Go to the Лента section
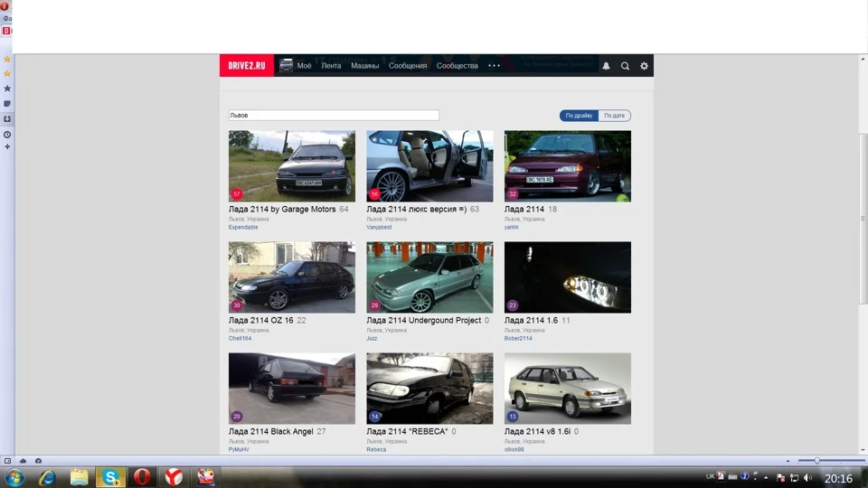 pos(331,65)
